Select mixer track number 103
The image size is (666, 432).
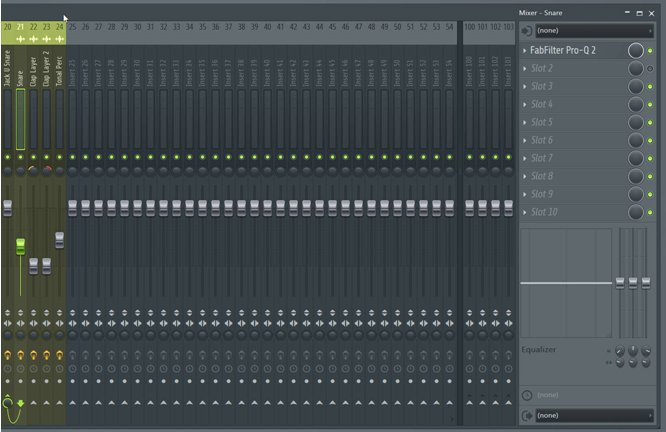pos(508,27)
